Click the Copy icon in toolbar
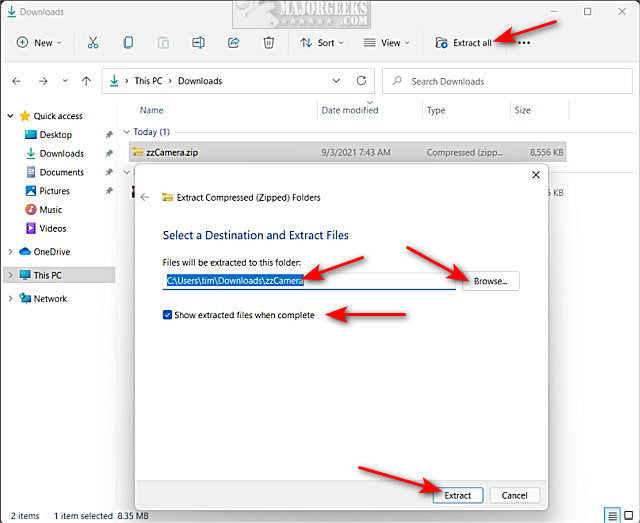 point(128,42)
